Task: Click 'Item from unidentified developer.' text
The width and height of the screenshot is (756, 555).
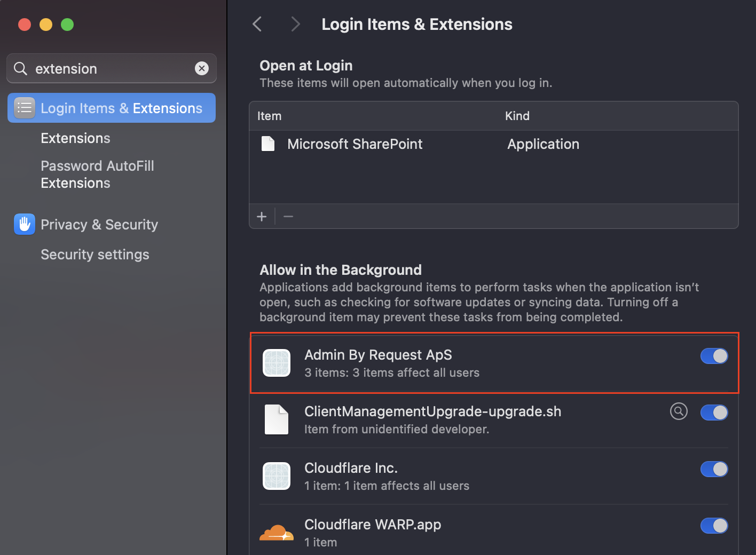Action: click(397, 429)
